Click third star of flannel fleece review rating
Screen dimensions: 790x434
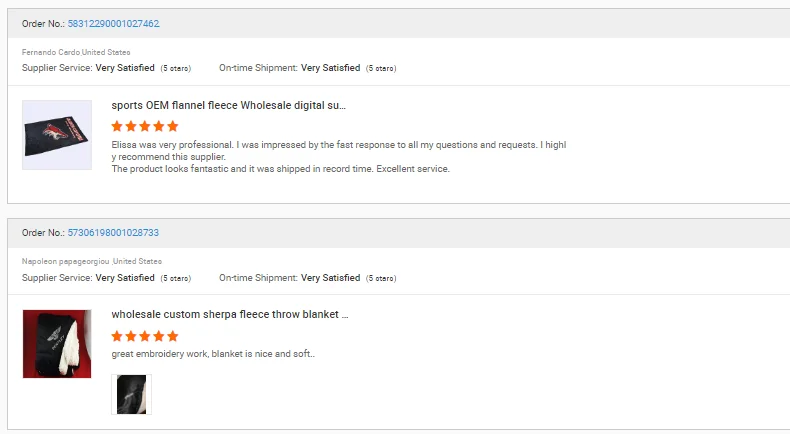[x=145, y=126]
